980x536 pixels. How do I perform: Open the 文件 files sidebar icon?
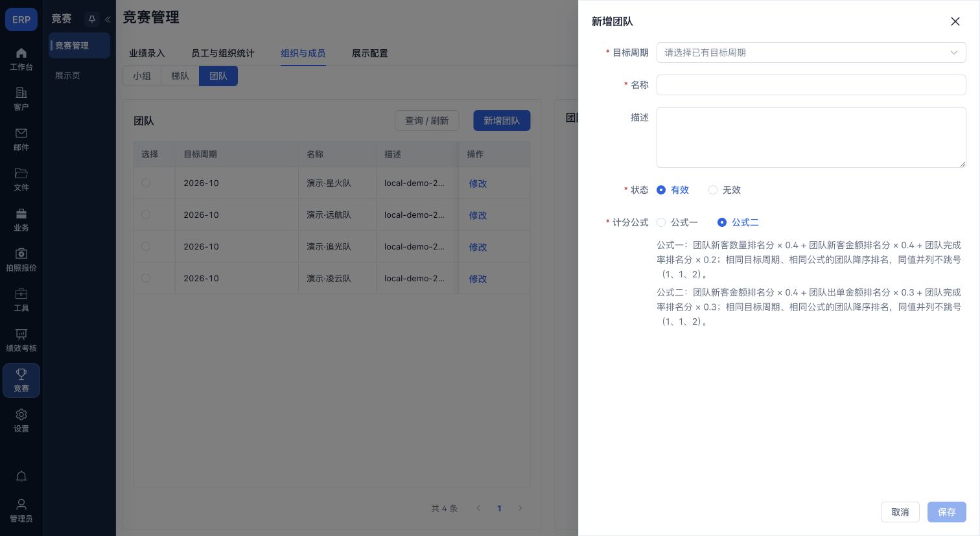click(x=21, y=180)
